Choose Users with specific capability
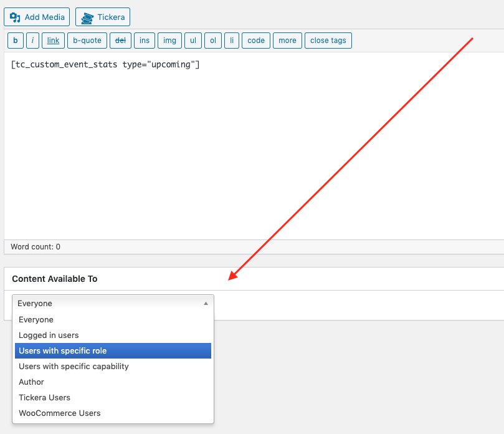Screen dimensions: 504x434 (x=113, y=367)
